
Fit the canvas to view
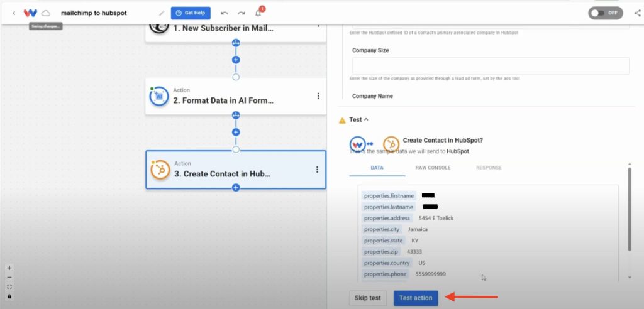pyautogui.click(x=9, y=287)
